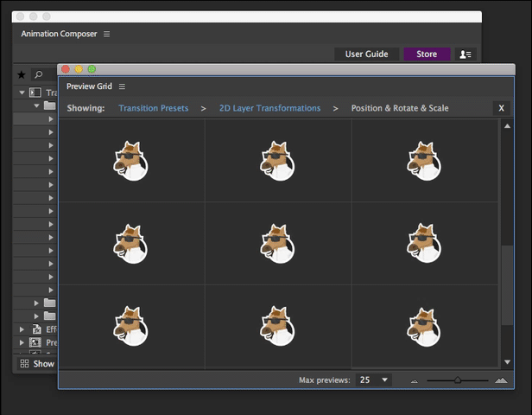Select the center horse preview thumbnail

[277, 245]
